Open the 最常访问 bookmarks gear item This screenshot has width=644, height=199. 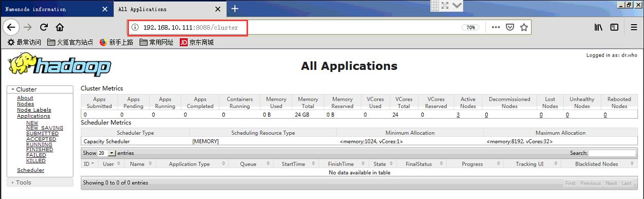pyautogui.click(x=24, y=42)
